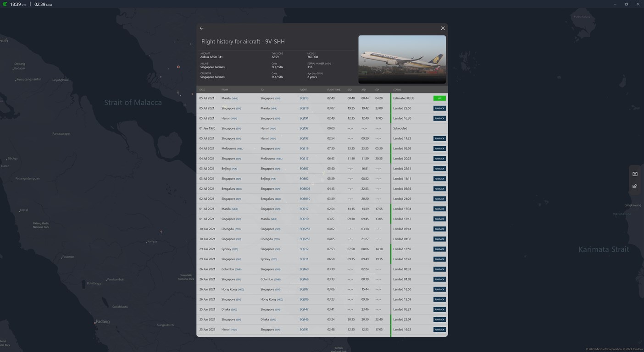This screenshot has height=352, width=644.
Task: Play back SQ192 landed 11:23
Action: pos(439,138)
